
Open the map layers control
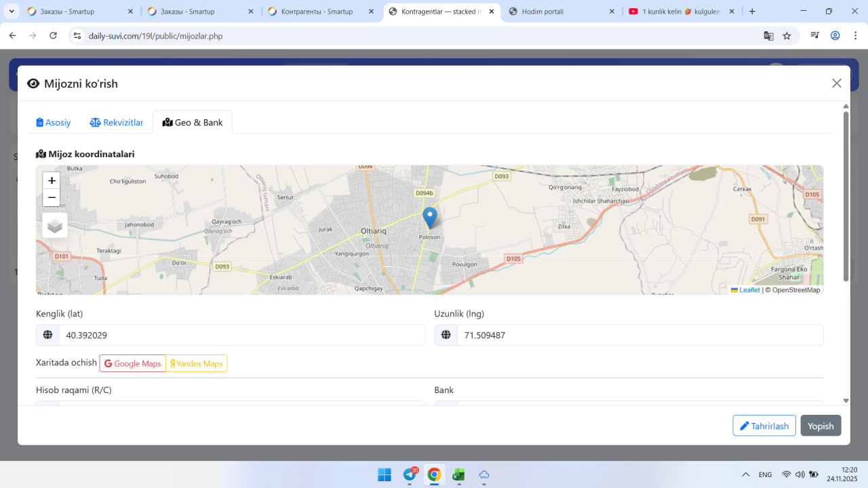(55, 226)
